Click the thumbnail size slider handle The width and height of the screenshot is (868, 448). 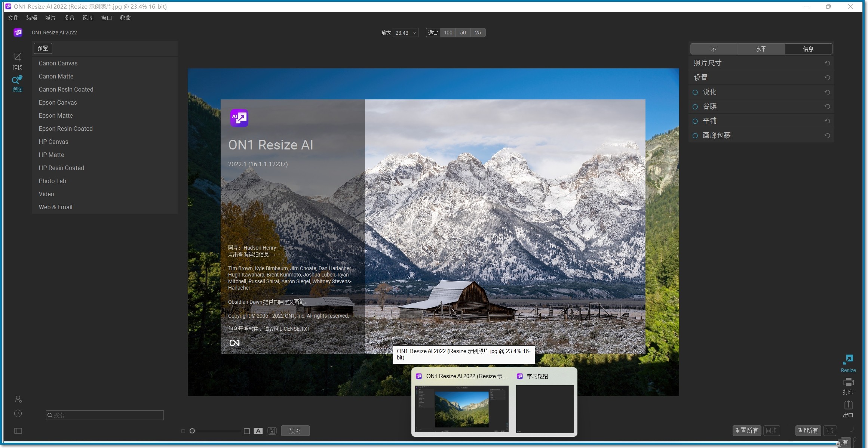pyautogui.click(x=192, y=431)
